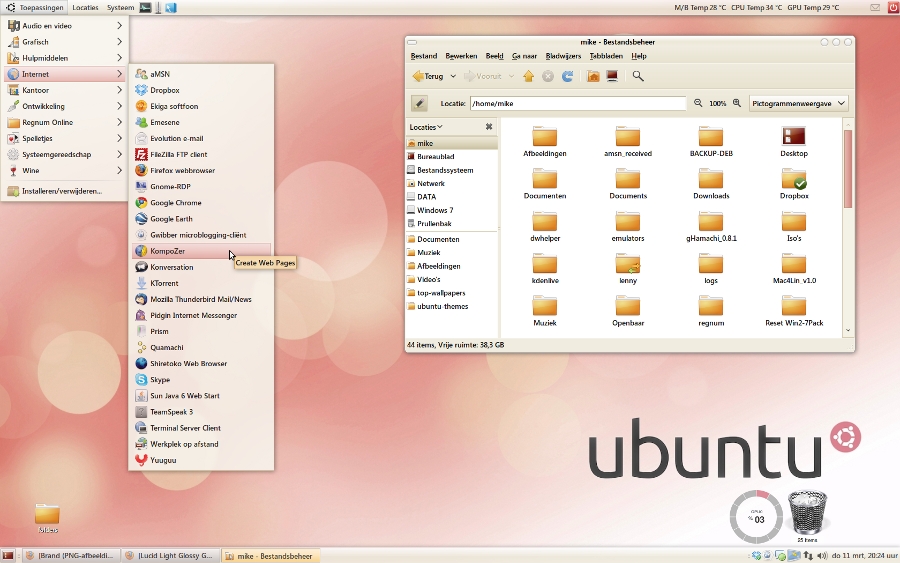Select Prullenbak in the side pane
900x563 pixels.
pos(451,223)
